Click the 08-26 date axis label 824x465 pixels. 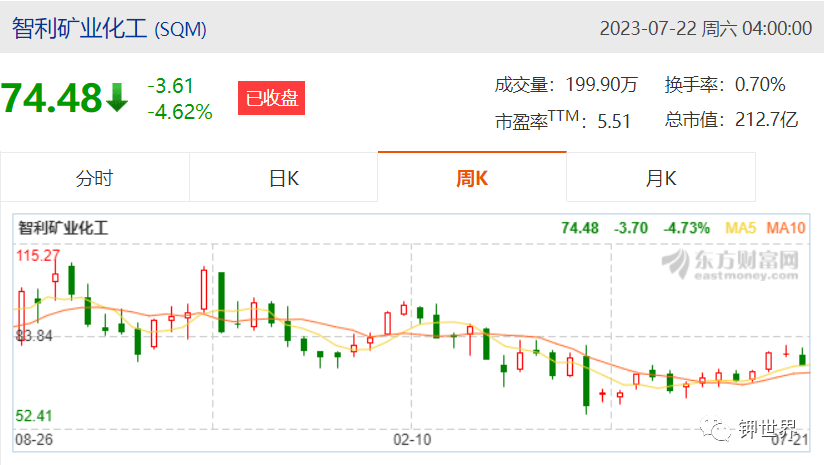34,439
